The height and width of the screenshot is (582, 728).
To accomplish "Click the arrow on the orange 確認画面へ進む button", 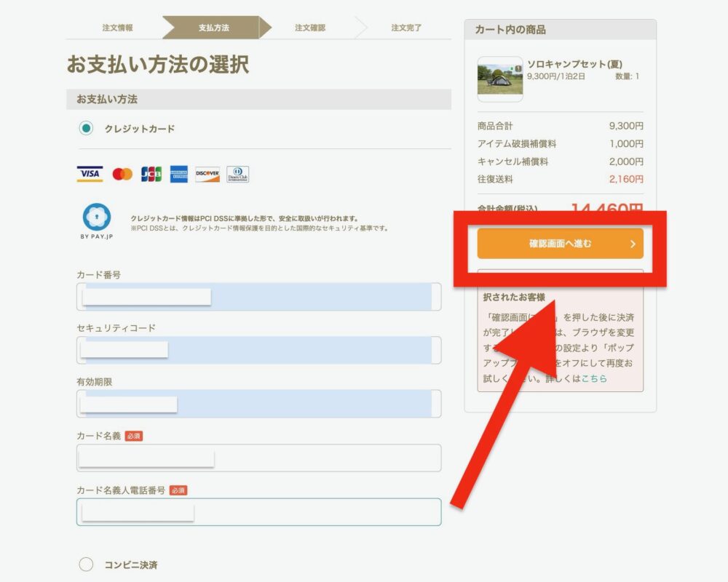I will coord(632,244).
